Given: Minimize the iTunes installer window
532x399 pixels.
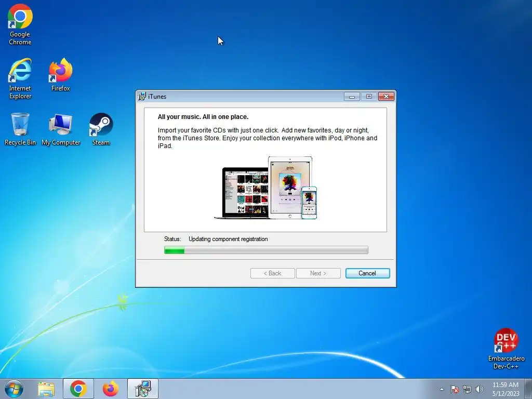Looking at the screenshot, I should [352, 96].
